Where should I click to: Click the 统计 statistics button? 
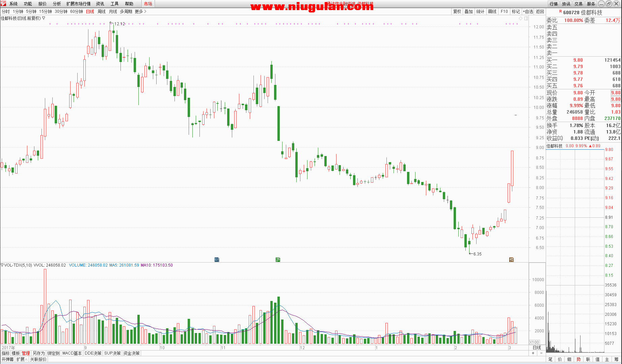click(x=481, y=11)
